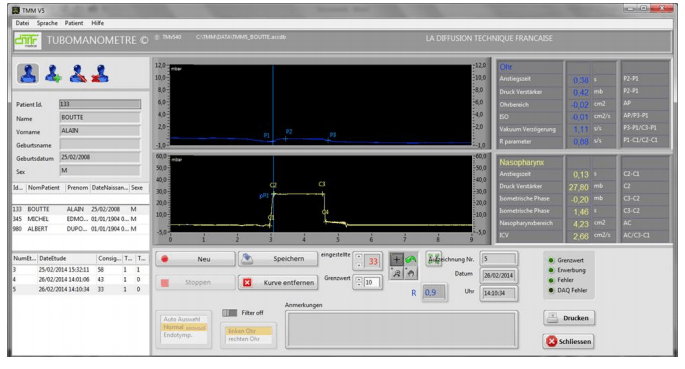Click the Erwerbung status indicator

[x=551, y=270]
